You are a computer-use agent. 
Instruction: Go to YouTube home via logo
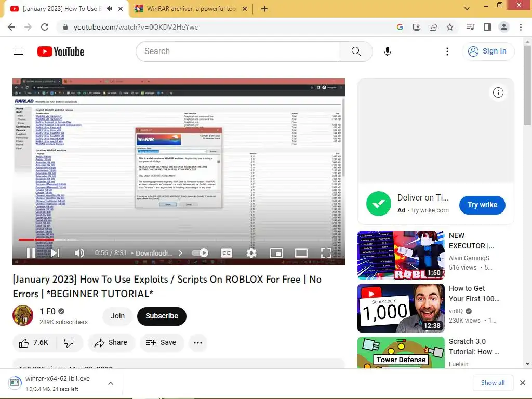pos(61,51)
